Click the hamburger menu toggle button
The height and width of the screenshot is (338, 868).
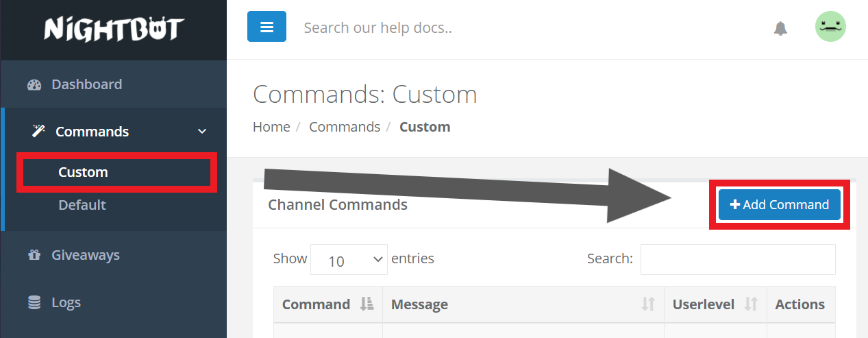(266, 27)
